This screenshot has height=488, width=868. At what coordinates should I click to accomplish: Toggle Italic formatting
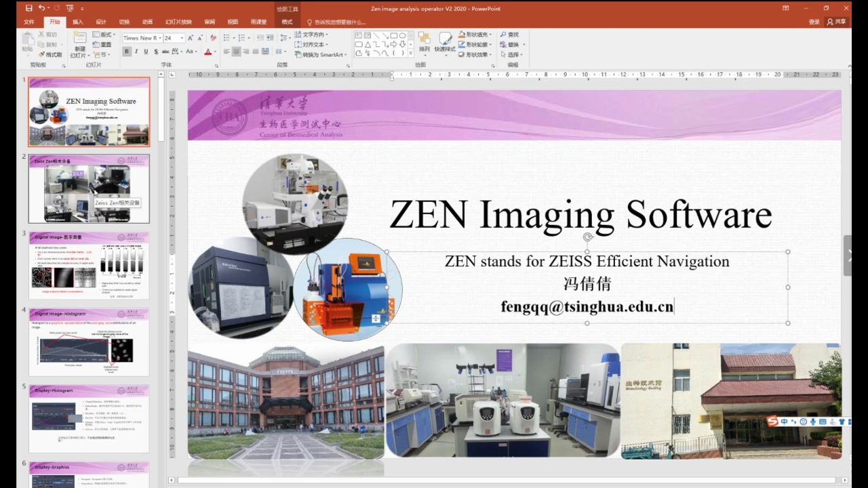(x=136, y=52)
